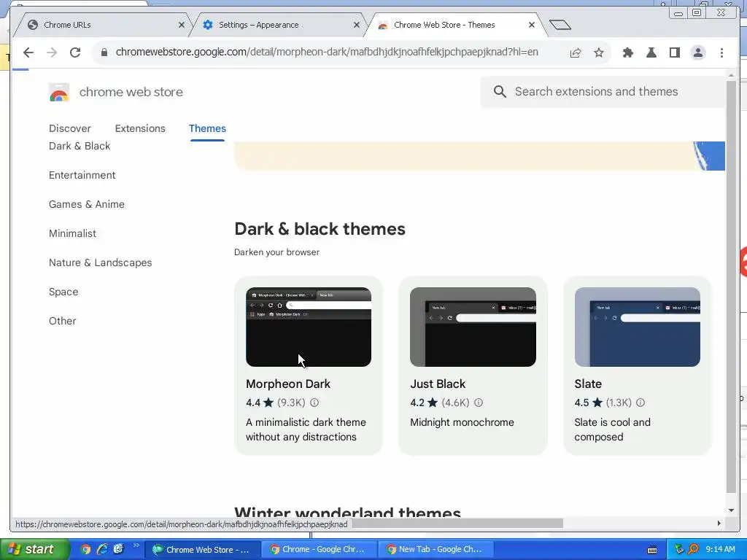Bookmark this page with the star icon
Screen dimensions: 747x560
[x=599, y=52]
